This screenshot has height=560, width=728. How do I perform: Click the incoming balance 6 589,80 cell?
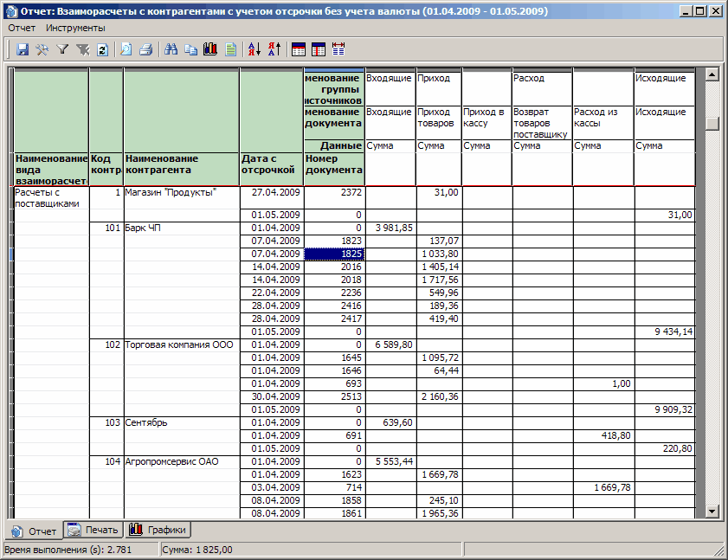pos(391,345)
